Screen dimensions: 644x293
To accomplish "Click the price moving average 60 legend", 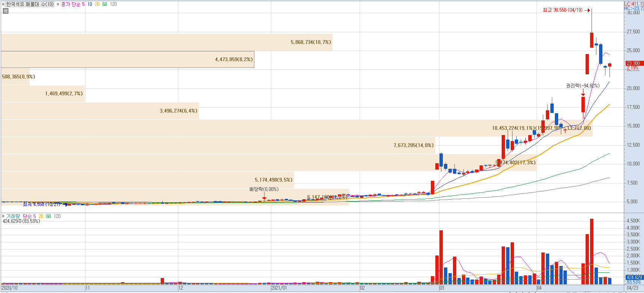I will tap(105, 5).
